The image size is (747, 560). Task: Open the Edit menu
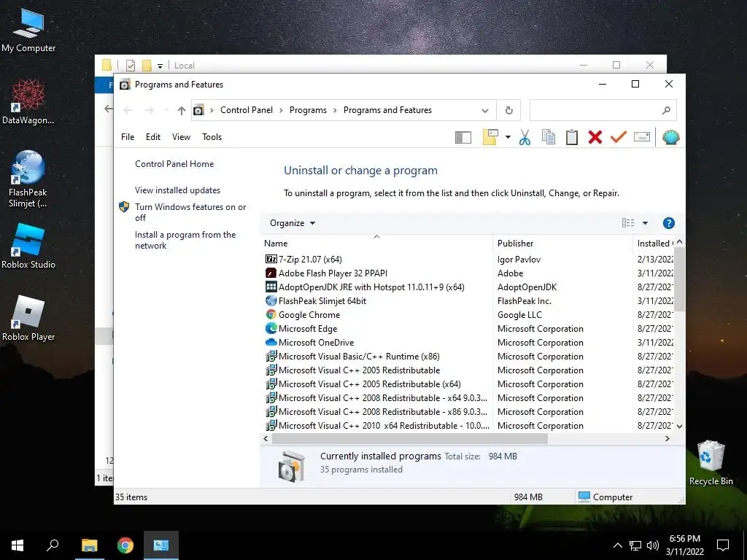[x=153, y=137]
